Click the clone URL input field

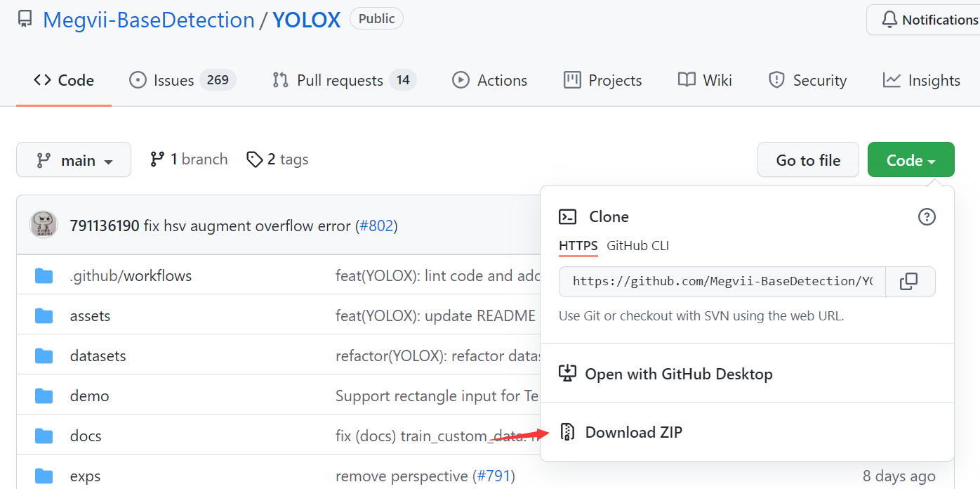722,281
